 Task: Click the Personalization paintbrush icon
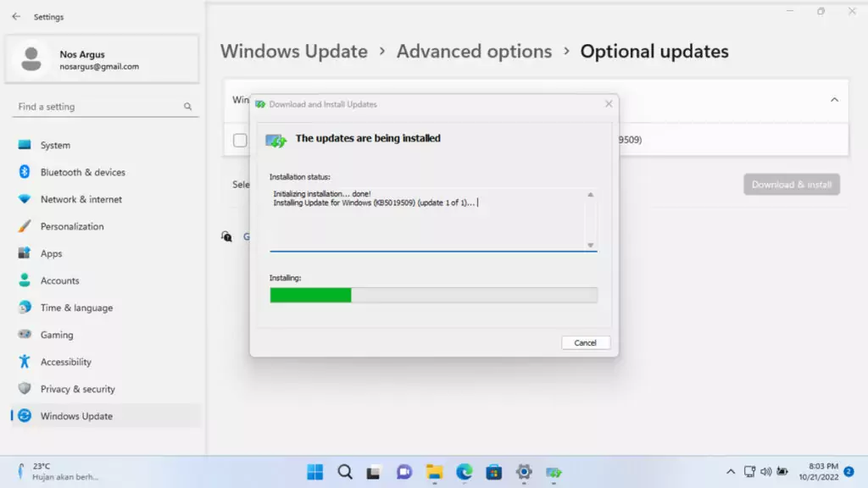(x=25, y=225)
